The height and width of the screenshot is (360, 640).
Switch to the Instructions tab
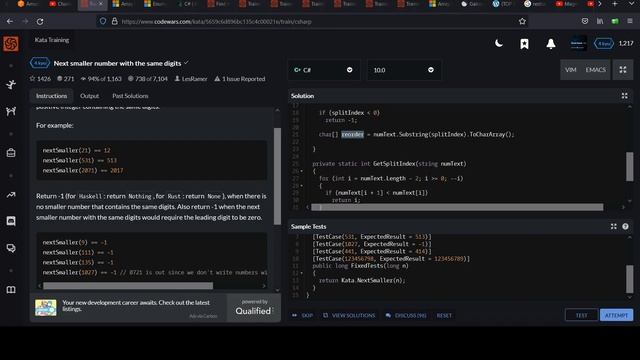click(x=51, y=96)
